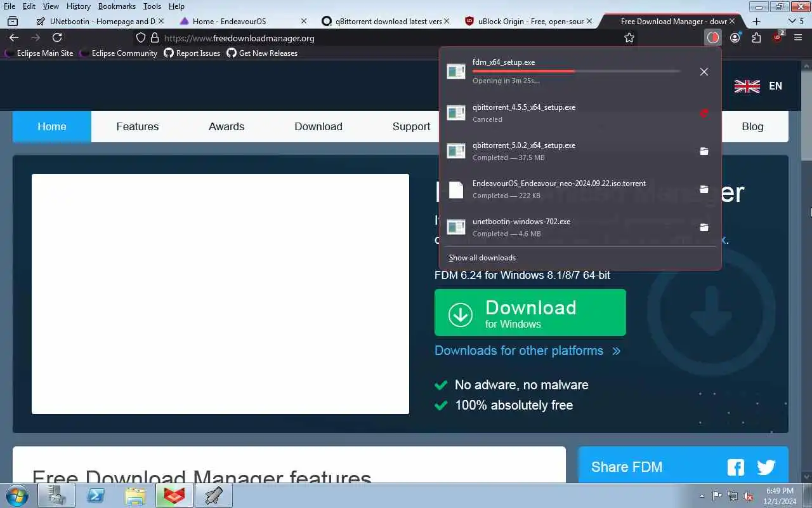Click the volume icon in system tray

748,496
